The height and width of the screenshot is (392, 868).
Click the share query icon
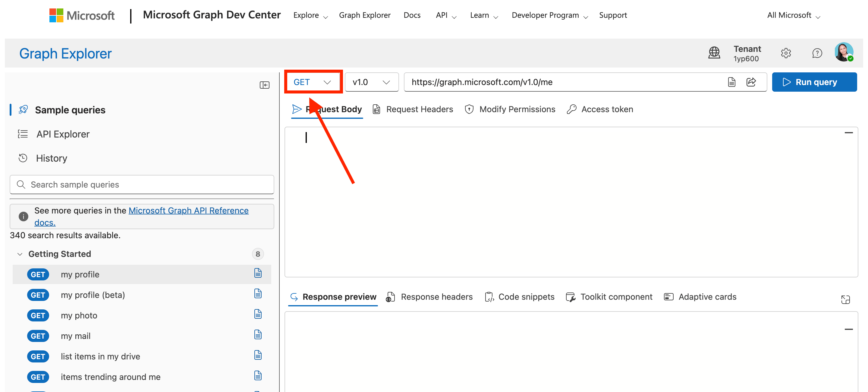pos(751,82)
